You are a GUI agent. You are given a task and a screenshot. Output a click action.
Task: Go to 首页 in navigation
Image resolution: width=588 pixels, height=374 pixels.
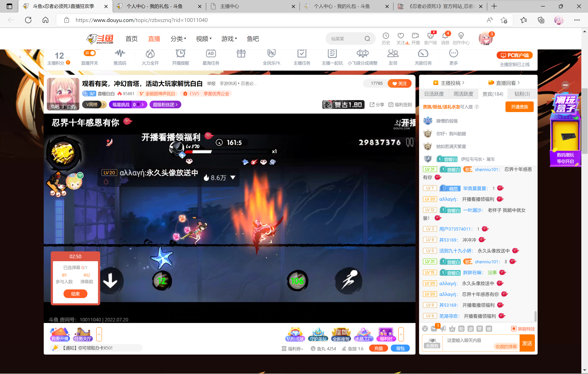131,39
